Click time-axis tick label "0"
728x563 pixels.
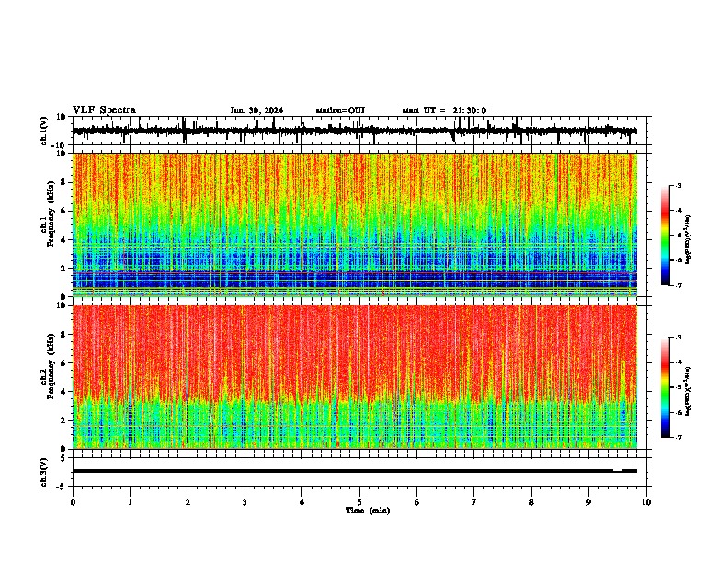73,502
